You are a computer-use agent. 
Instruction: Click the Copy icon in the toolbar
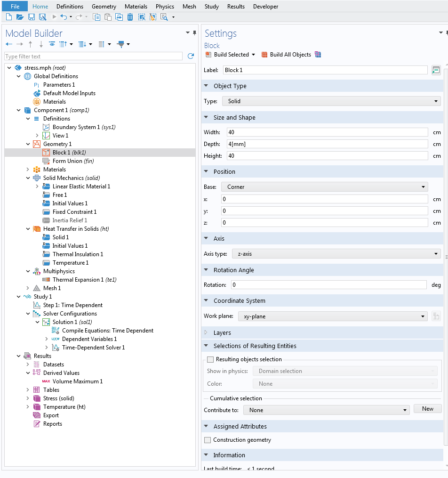pyautogui.click(x=97, y=17)
